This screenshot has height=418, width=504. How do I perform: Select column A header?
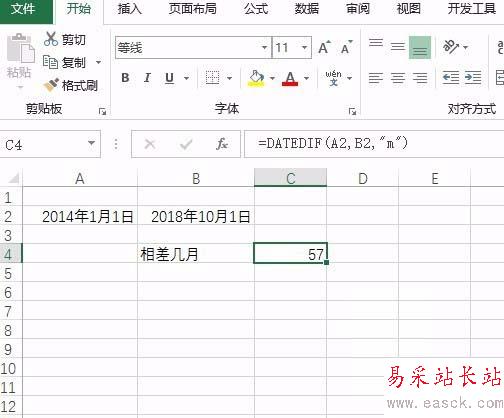coord(80,178)
